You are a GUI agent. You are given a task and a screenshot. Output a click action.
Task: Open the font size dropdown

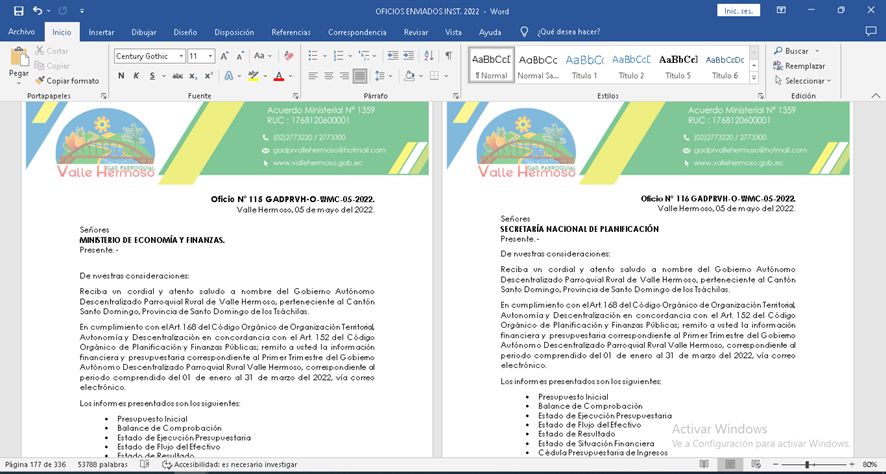click(x=210, y=57)
